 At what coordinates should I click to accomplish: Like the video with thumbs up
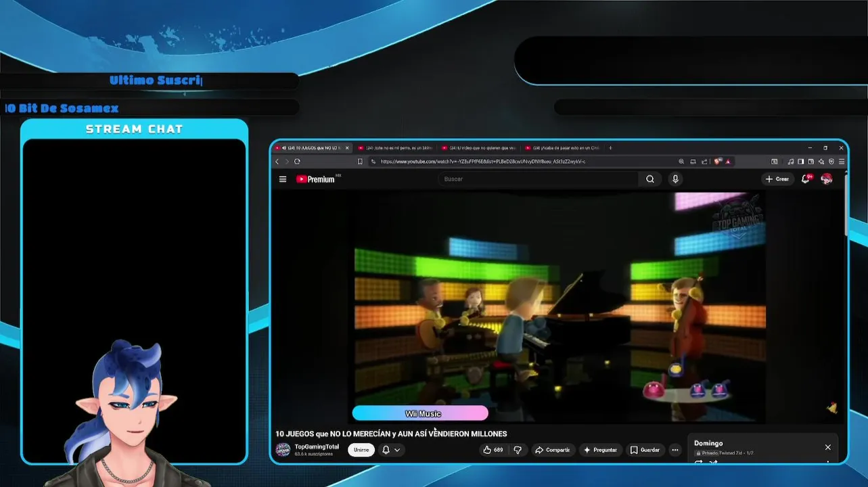pos(493,450)
